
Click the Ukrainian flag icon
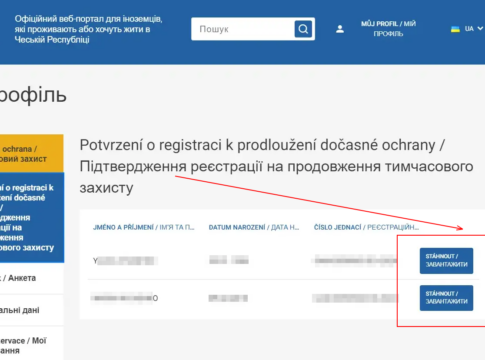pos(455,29)
